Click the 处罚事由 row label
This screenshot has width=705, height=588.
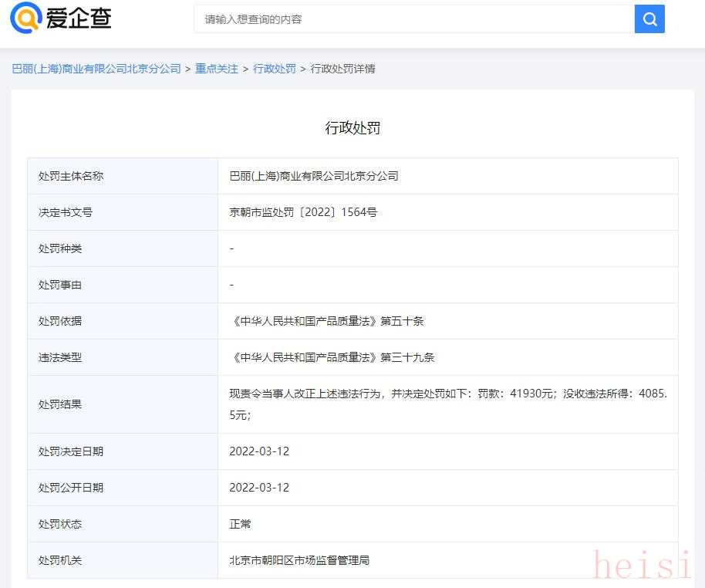[60, 285]
